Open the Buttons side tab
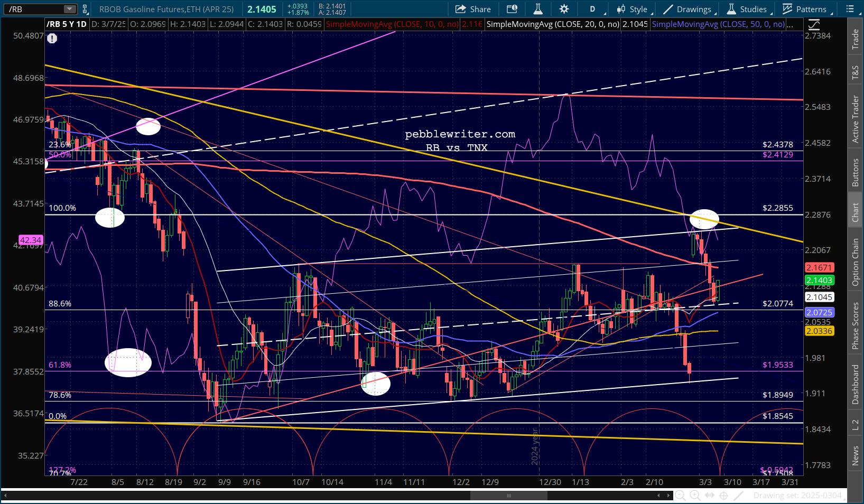The image size is (864, 504). coord(855,172)
